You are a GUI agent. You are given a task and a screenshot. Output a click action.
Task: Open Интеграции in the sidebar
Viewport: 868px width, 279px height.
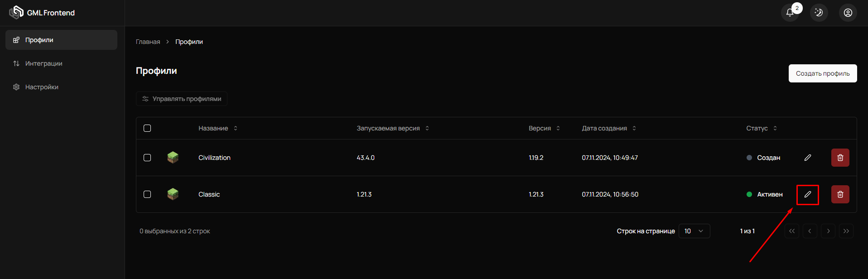tap(43, 63)
